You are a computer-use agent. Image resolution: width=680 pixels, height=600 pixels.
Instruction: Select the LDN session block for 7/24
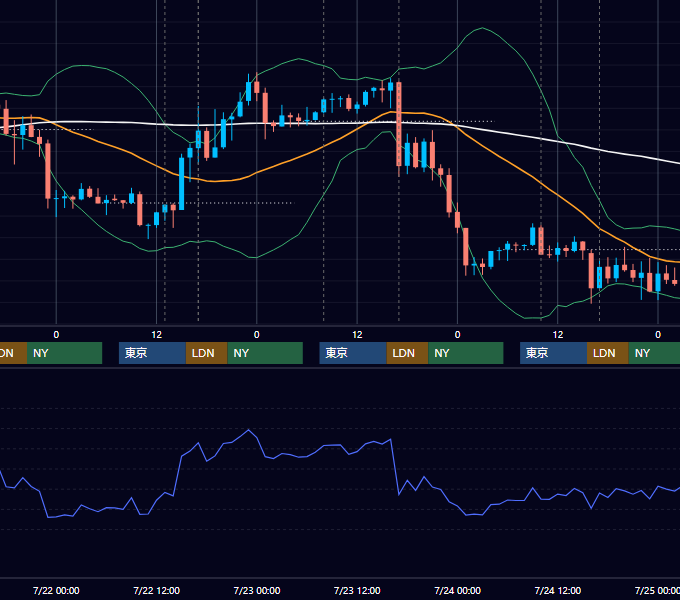(x=608, y=353)
